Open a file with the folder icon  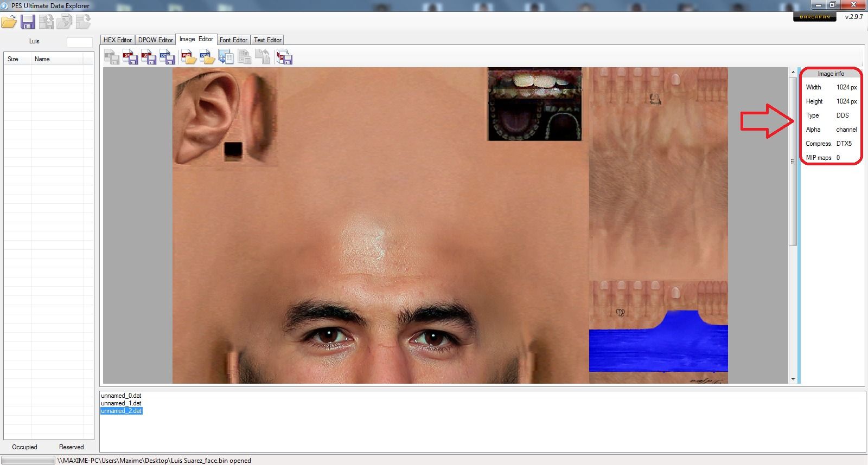[x=9, y=22]
